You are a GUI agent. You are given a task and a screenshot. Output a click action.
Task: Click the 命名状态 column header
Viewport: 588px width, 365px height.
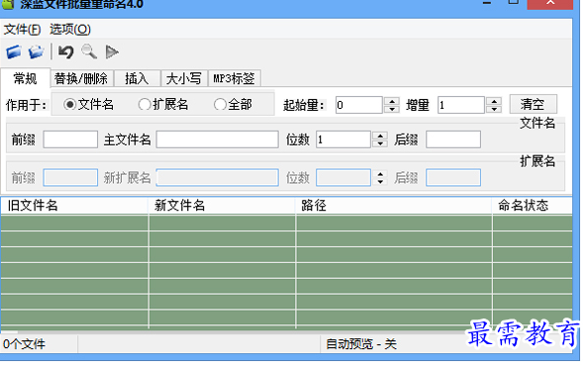(533, 206)
